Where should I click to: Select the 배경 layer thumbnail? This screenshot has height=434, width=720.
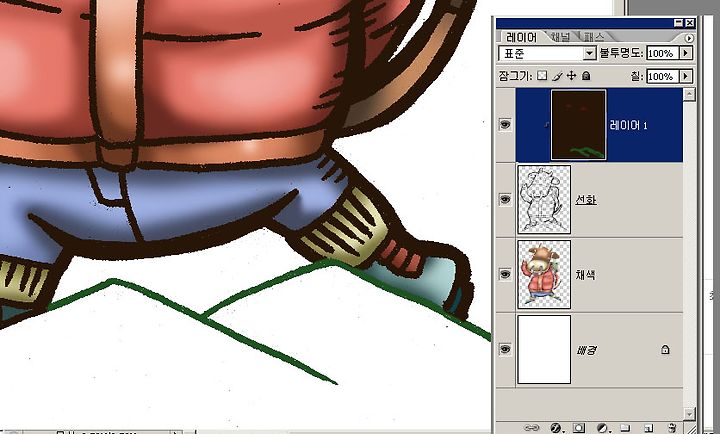click(x=544, y=349)
